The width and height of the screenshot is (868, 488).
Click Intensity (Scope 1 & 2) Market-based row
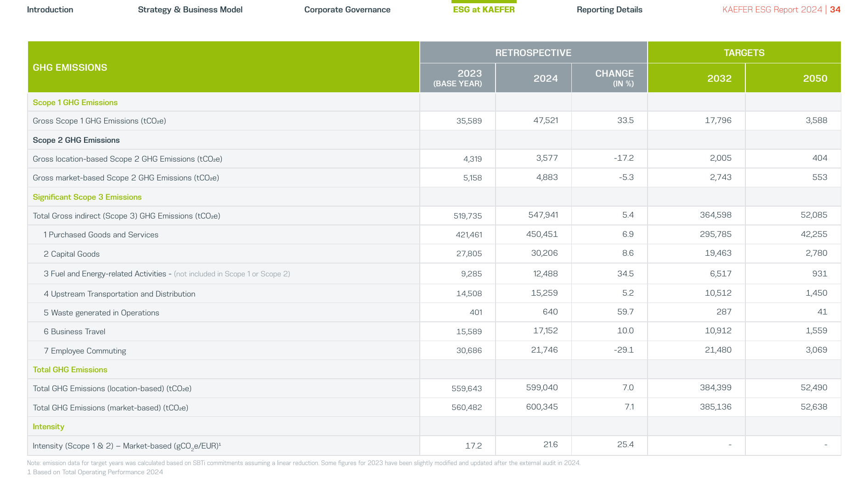[x=127, y=446]
